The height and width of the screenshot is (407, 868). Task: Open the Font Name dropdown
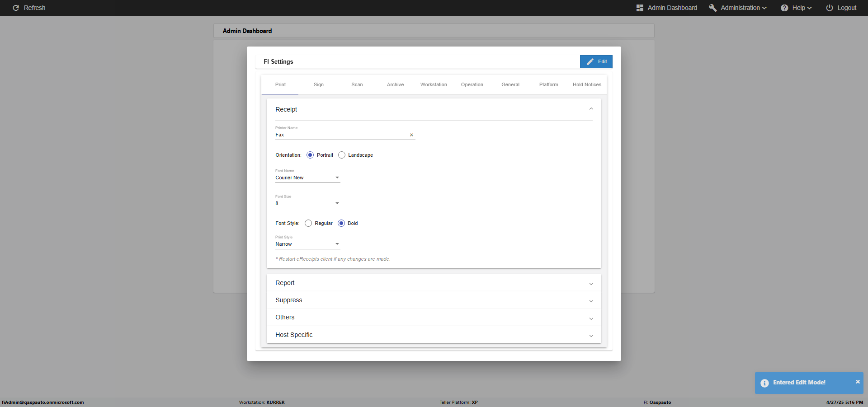308,178
